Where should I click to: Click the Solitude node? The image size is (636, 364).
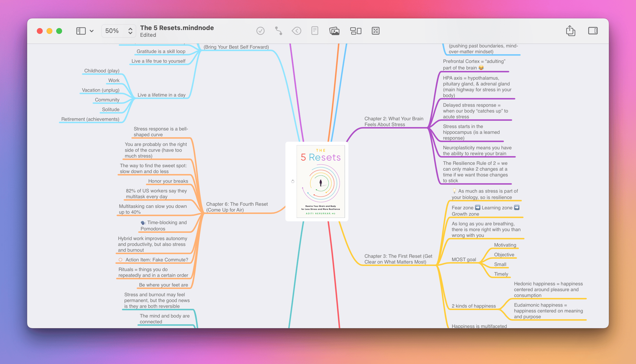pyautogui.click(x=111, y=109)
